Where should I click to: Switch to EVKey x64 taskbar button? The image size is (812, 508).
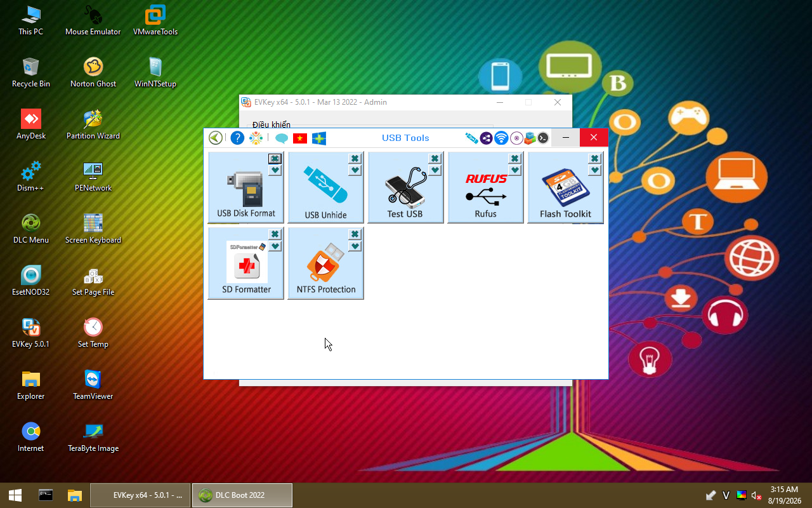click(x=140, y=495)
